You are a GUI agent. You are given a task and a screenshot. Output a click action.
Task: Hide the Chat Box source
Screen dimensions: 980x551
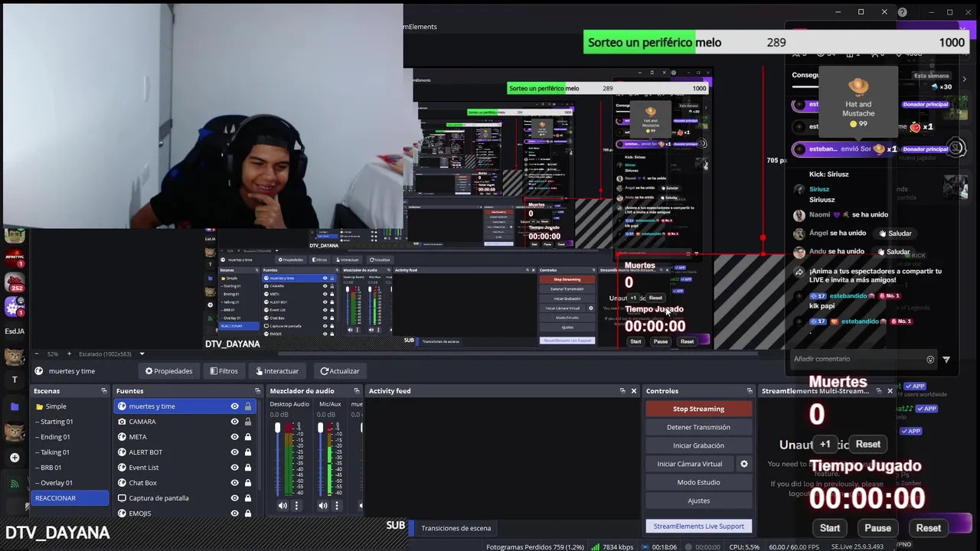point(235,483)
